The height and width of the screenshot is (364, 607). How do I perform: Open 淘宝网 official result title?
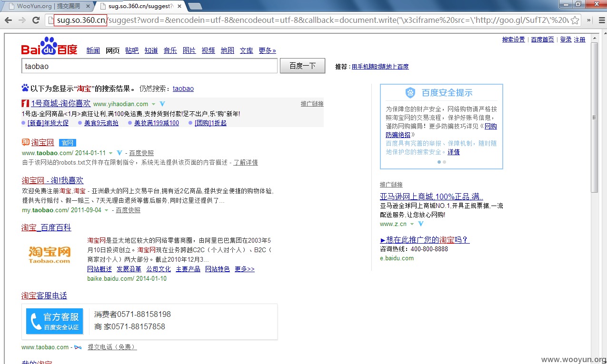[x=42, y=142]
